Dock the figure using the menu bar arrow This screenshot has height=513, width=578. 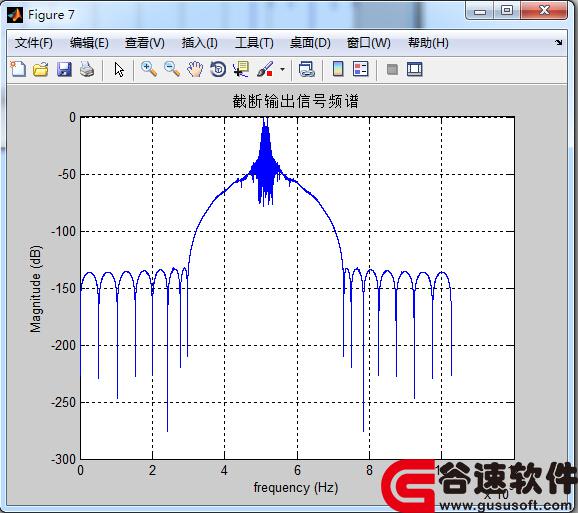[x=558, y=43]
